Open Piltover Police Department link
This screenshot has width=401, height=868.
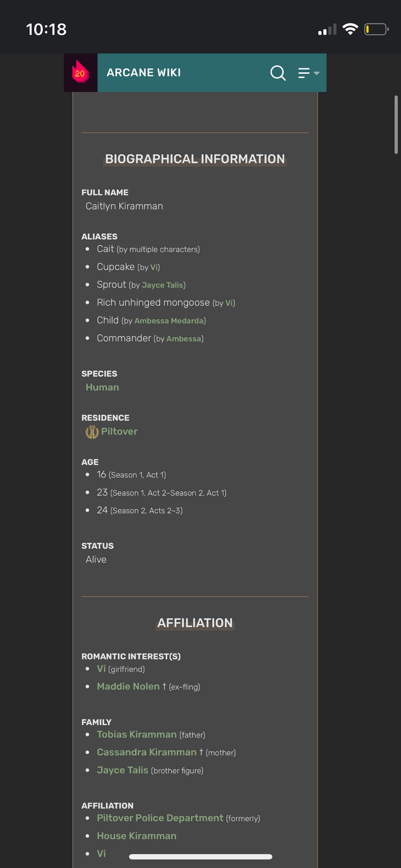[160, 818]
